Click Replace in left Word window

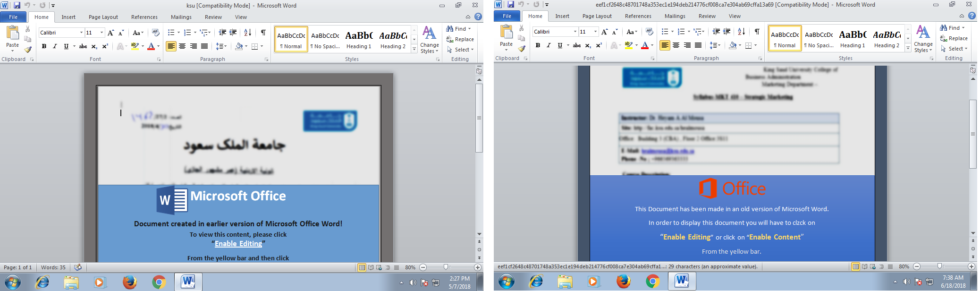(x=460, y=39)
